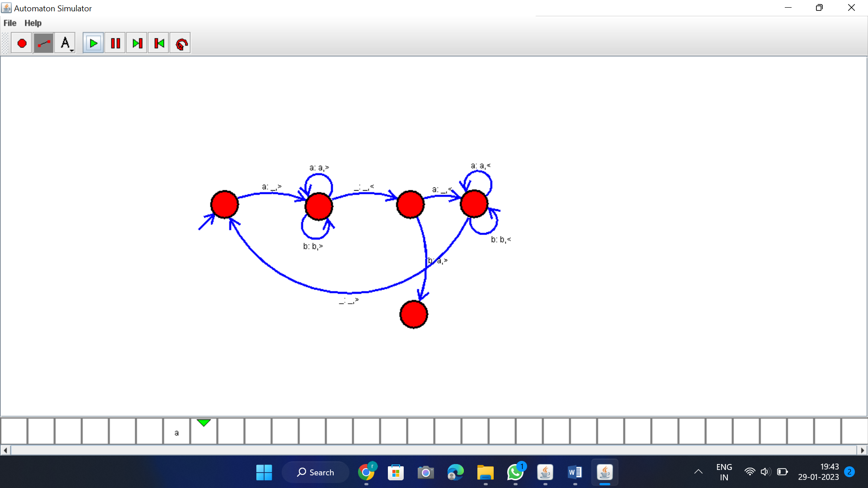Open the File menu
Image resolution: width=868 pixels, height=488 pixels.
(9, 23)
